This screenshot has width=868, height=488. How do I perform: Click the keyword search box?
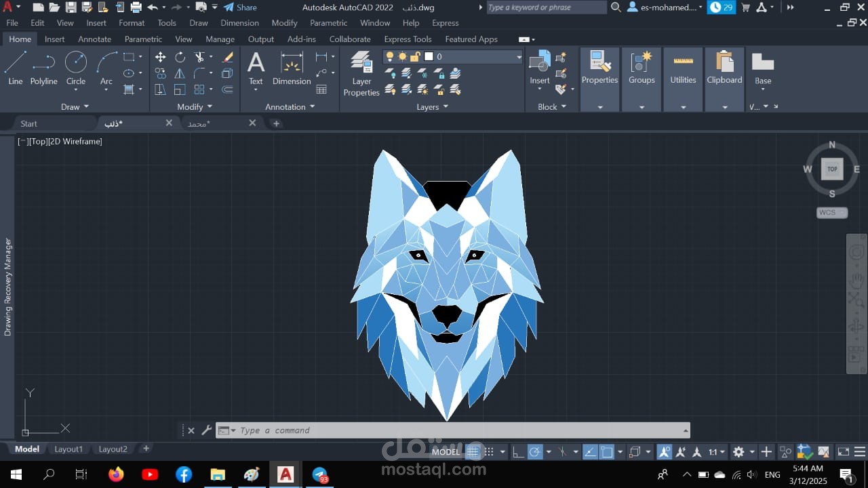[546, 7]
